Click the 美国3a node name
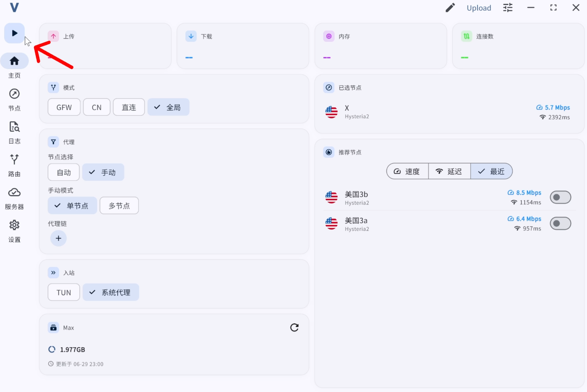 click(x=356, y=220)
